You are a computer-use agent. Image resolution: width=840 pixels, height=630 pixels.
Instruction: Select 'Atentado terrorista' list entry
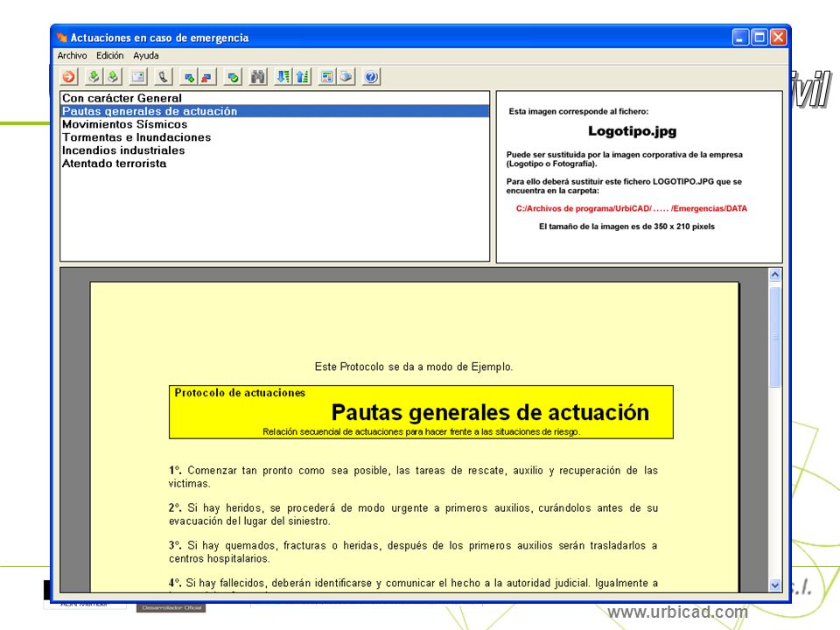tap(275, 164)
